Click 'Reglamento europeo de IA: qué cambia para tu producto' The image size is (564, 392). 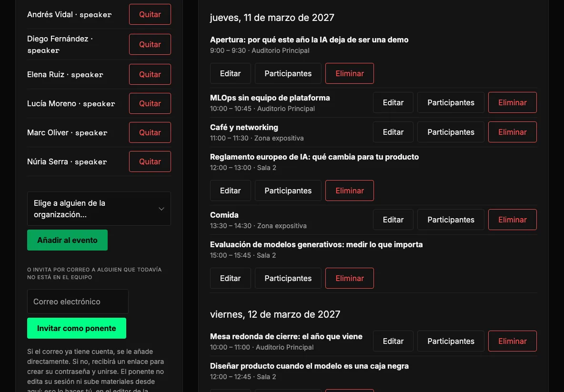(x=314, y=157)
